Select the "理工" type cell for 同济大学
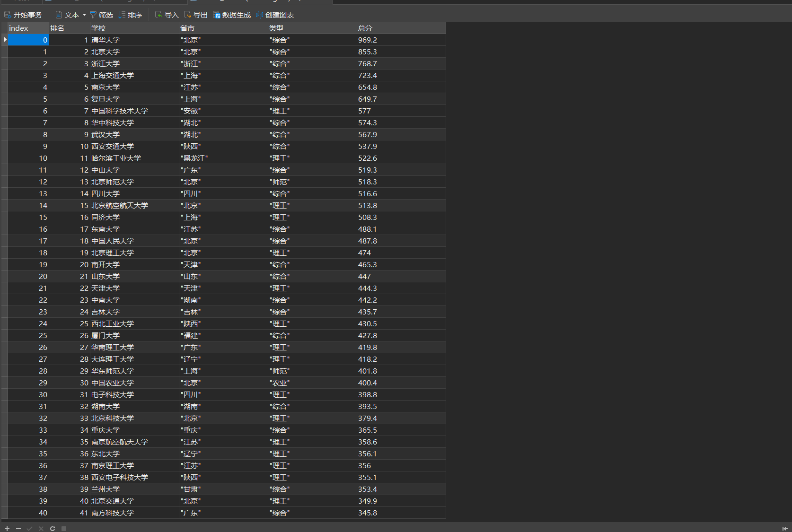 [312, 217]
